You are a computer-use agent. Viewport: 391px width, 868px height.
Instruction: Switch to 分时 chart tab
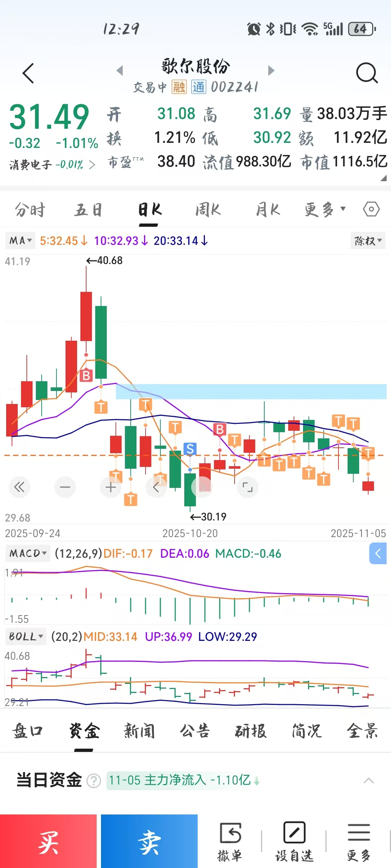[x=30, y=210]
